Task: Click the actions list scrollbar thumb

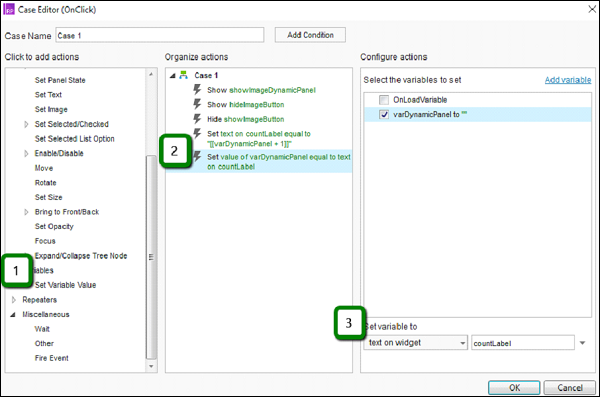Action: pyautogui.click(x=151, y=256)
